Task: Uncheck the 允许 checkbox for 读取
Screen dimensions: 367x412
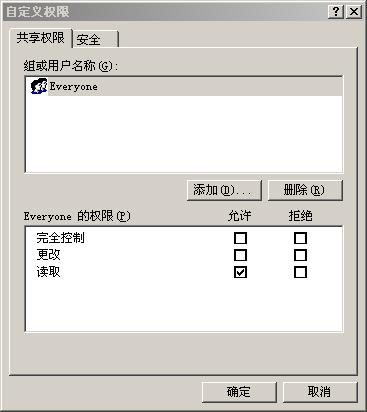Action: (x=240, y=272)
